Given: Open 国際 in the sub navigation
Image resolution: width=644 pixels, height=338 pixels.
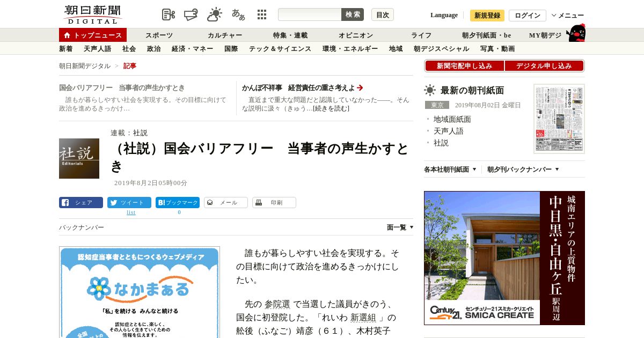Looking at the screenshot, I should click(231, 49).
